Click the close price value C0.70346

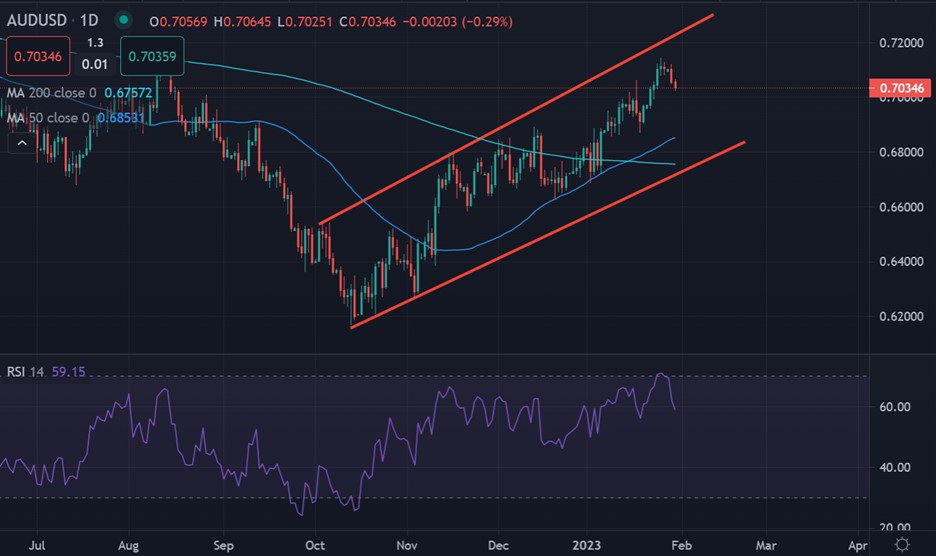click(x=367, y=21)
